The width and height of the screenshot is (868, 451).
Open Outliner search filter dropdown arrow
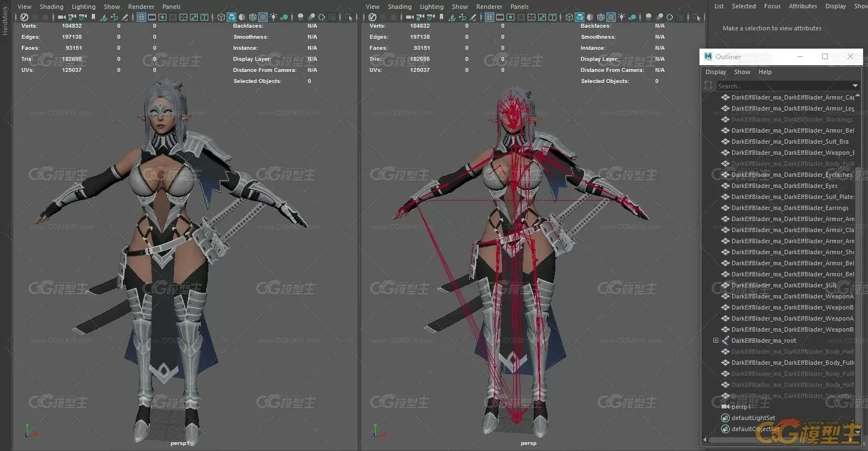tap(855, 86)
